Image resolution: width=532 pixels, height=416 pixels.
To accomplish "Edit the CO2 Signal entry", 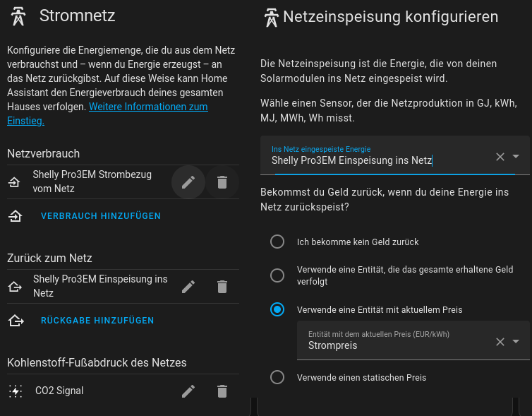I will click(188, 391).
